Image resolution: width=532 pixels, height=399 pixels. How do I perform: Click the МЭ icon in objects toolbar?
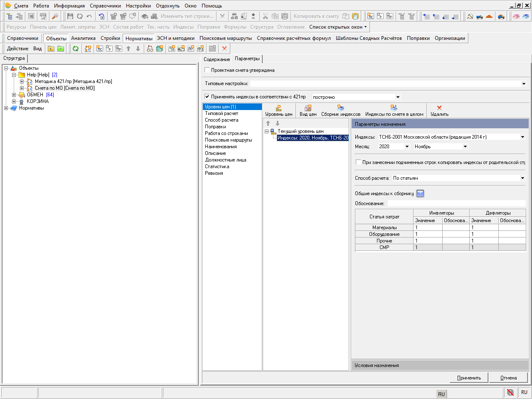(181, 49)
